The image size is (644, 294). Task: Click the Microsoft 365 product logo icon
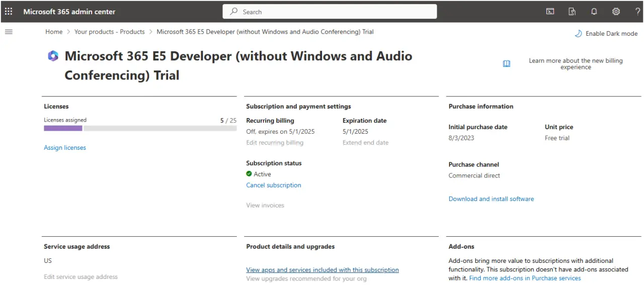click(x=53, y=56)
